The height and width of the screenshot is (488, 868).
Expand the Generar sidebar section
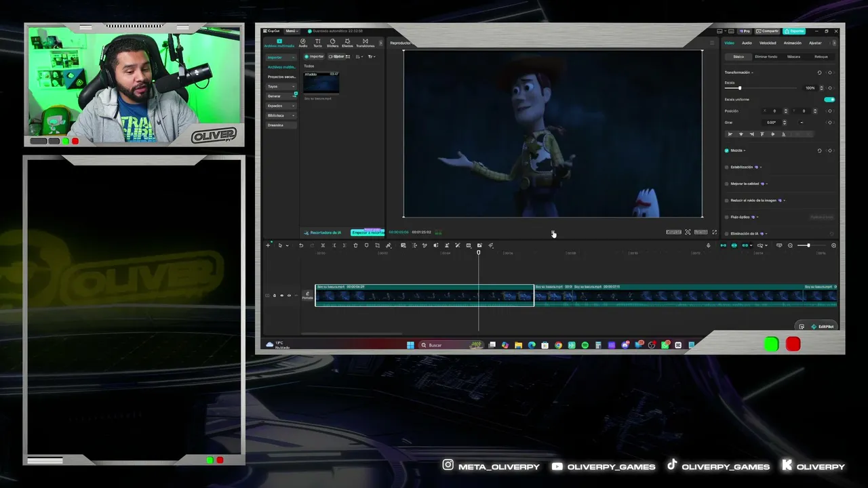[281, 96]
